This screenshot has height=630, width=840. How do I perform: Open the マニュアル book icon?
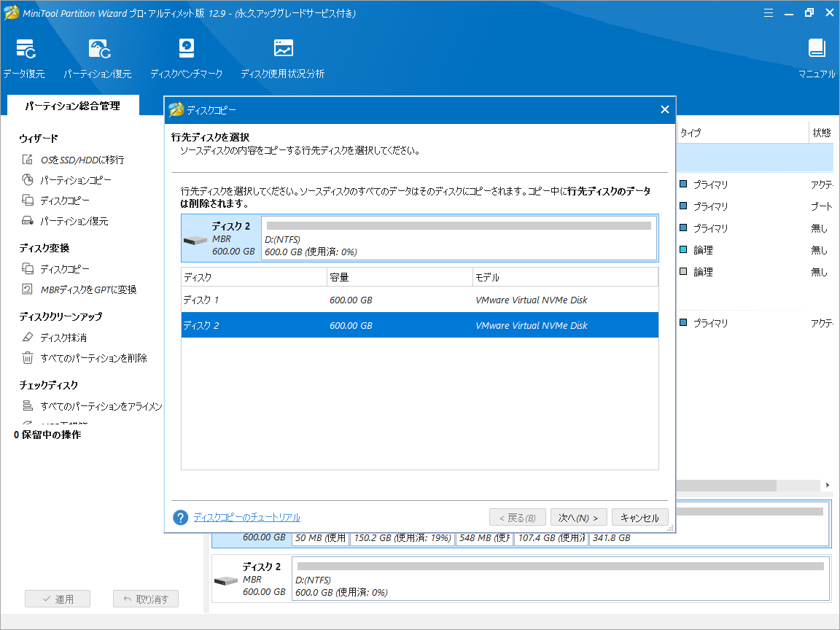817,49
